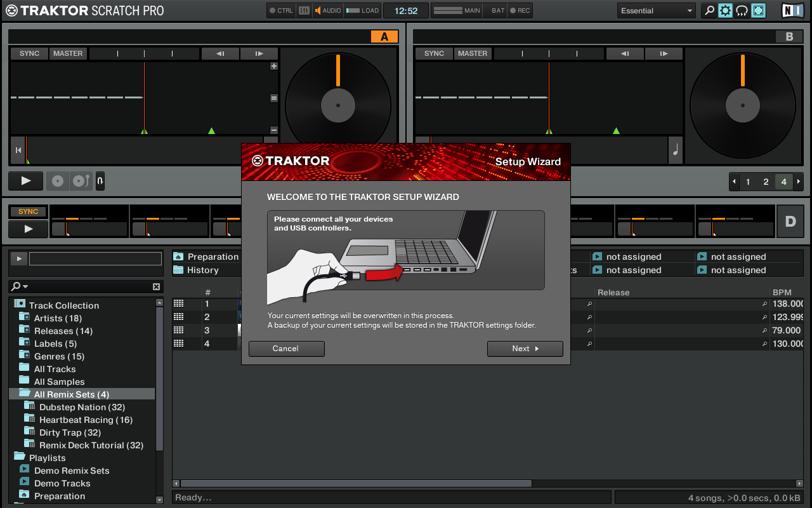Viewport: 812px width, 508px height.
Task: Decrease loop size with left arrow
Action: (734, 182)
